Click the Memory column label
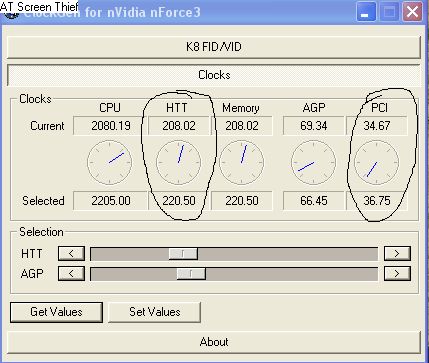The height and width of the screenshot is (363, 429). tap(241, 108)
